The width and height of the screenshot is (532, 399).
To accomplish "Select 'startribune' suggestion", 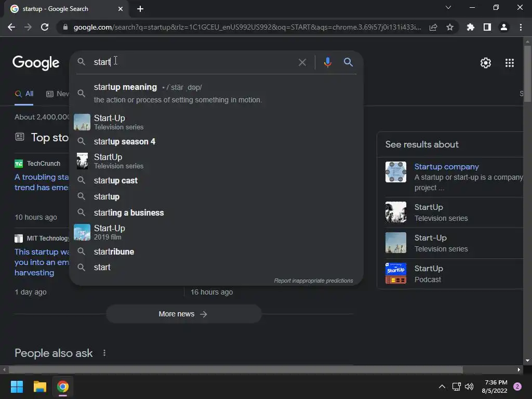I will click(x=216, y=252).
